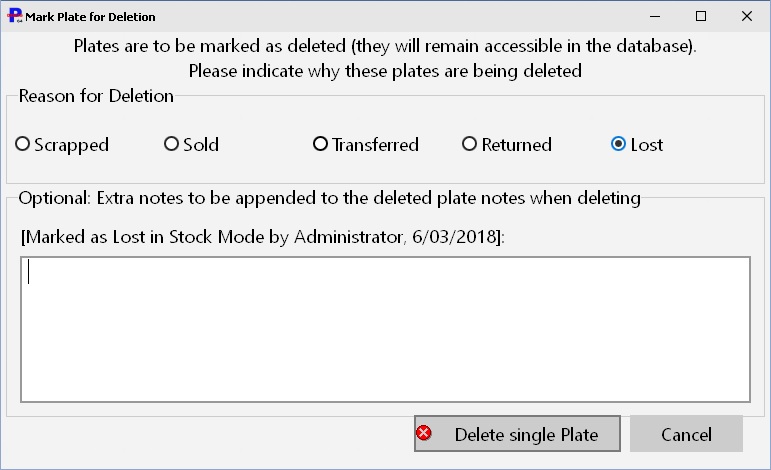Focus the extra notes text area
Screen dimensions: 771x470
[385, 329]
